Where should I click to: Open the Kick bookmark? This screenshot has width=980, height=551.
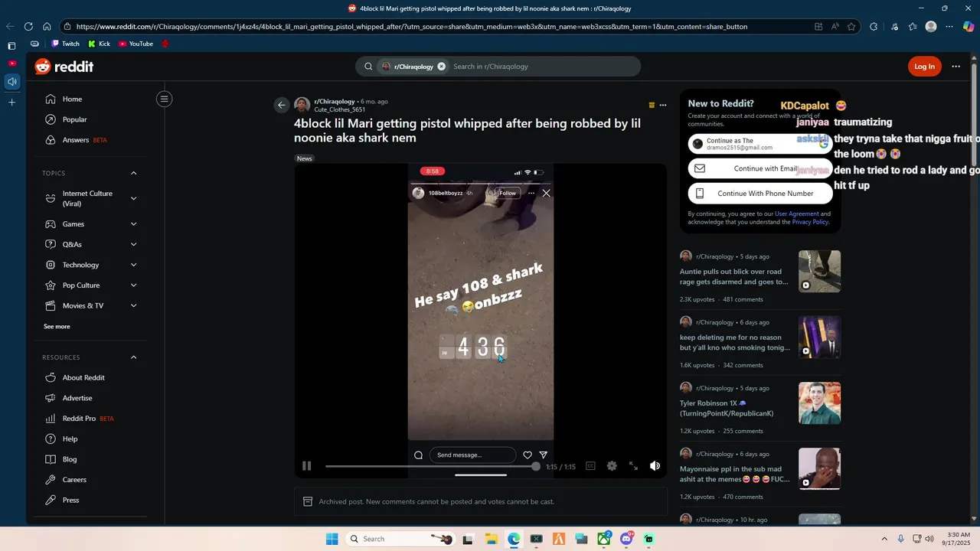pos(100,44)
